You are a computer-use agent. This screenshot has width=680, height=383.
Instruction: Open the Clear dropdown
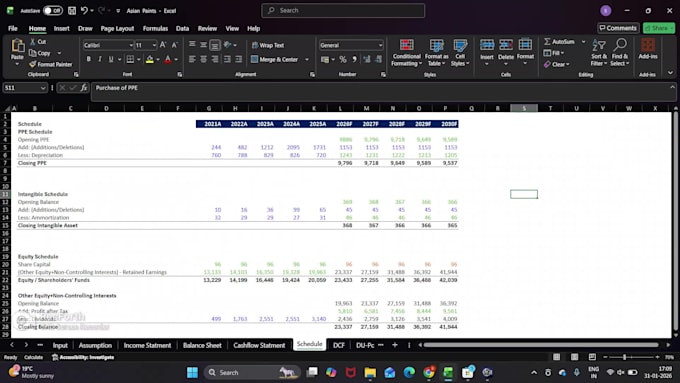558,64
